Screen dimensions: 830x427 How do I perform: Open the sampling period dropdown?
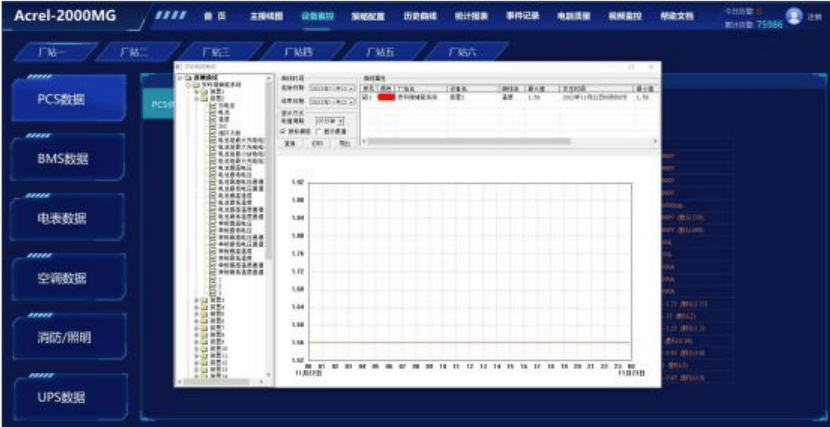[x=341, y=121]
